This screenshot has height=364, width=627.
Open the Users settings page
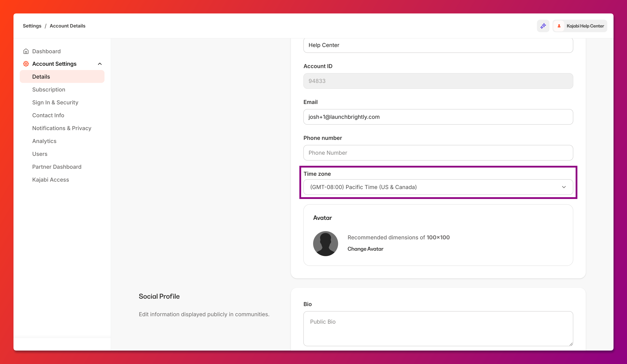pos(40,154)
